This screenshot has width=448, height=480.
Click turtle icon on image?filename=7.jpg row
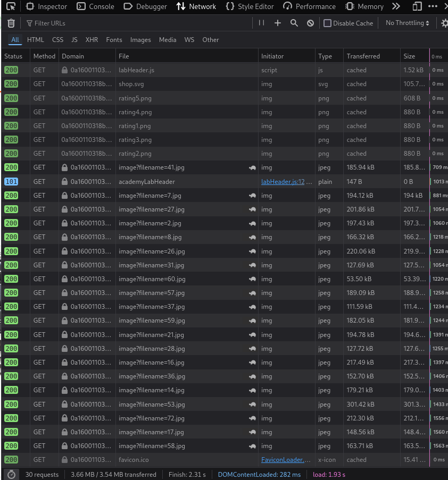click(x=253, y=196)
